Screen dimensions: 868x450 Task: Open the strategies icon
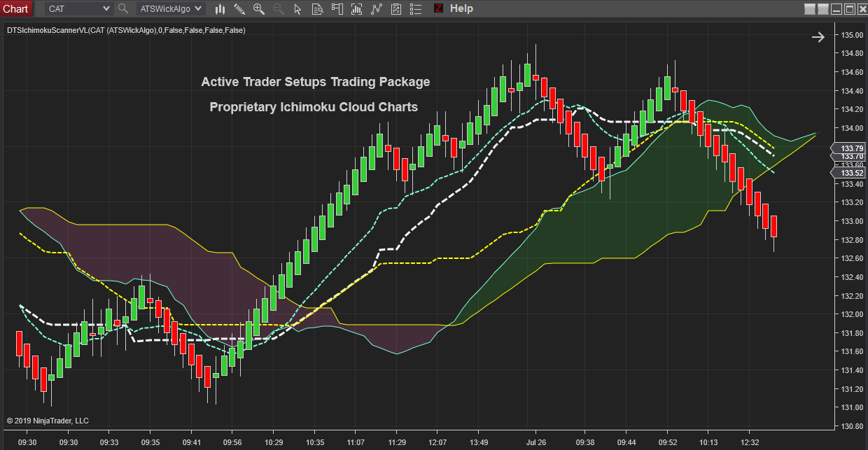pyautogui.click(x=377, y=9)
